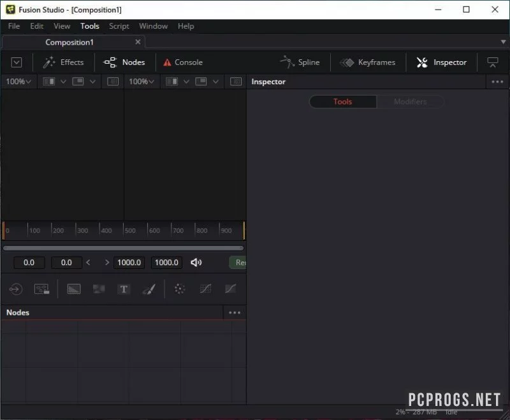Screen dimensions: 510x420
Task: Click the fit-to-view icon in left viewer
Action: click(113, 82)
